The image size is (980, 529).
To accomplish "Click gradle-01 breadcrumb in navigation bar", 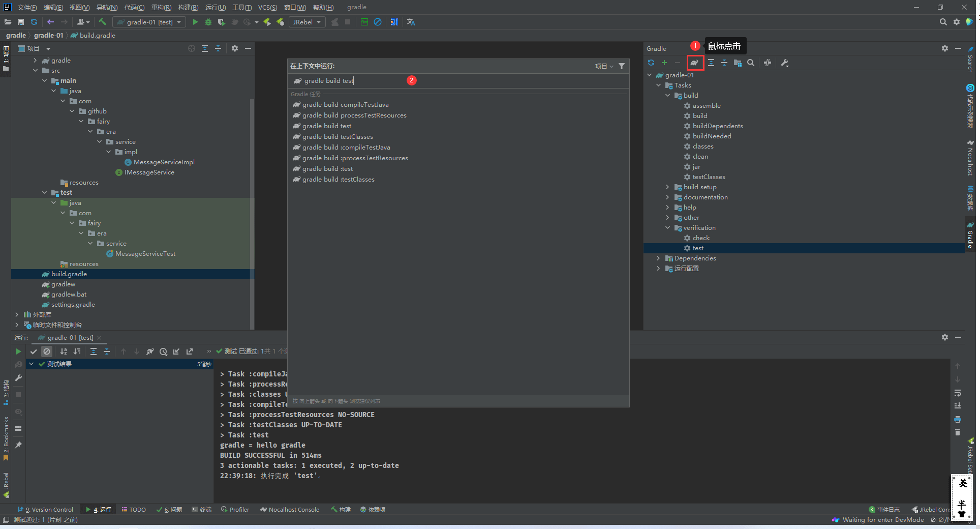I will pyautogui.click(x=49, y=36).
